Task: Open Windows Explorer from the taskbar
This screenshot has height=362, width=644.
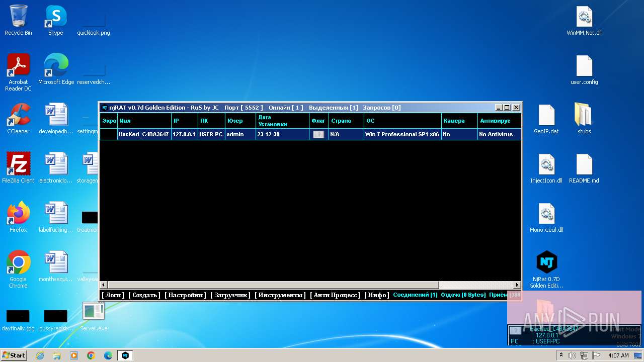Action: point(57,355)
